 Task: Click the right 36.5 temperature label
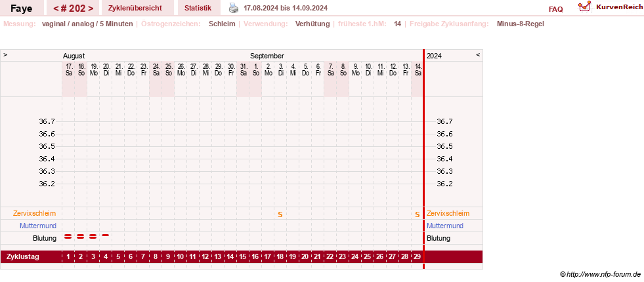pos(444,146)
